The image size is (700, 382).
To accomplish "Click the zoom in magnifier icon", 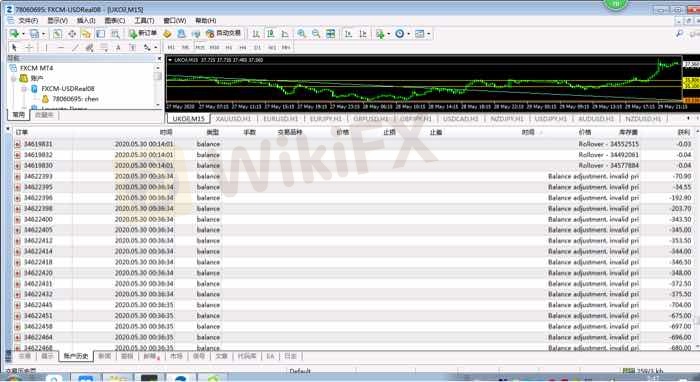I will pos(302,33).
